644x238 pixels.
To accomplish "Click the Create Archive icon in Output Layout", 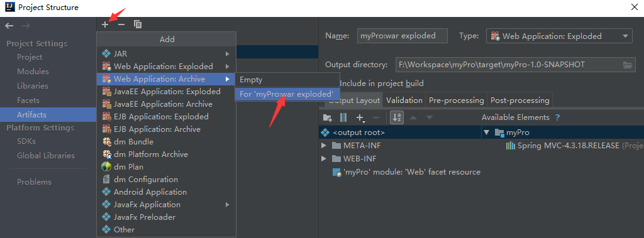I will click(343, 118).
